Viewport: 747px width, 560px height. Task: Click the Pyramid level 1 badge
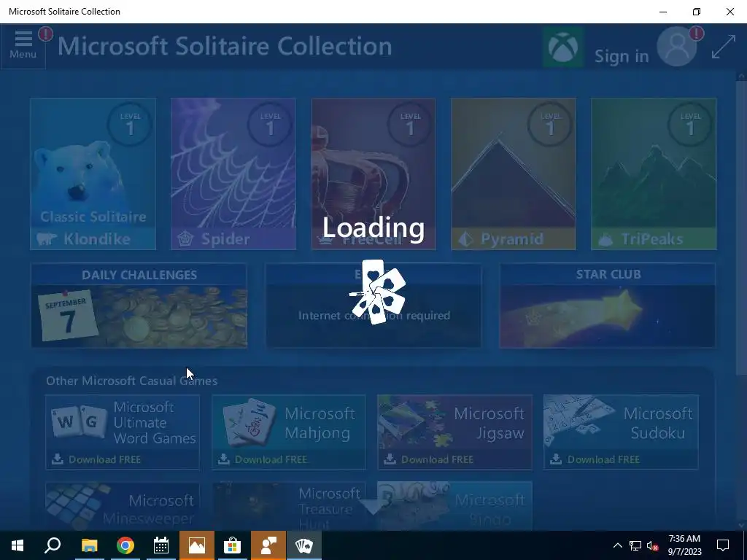(x=550, y=124)
